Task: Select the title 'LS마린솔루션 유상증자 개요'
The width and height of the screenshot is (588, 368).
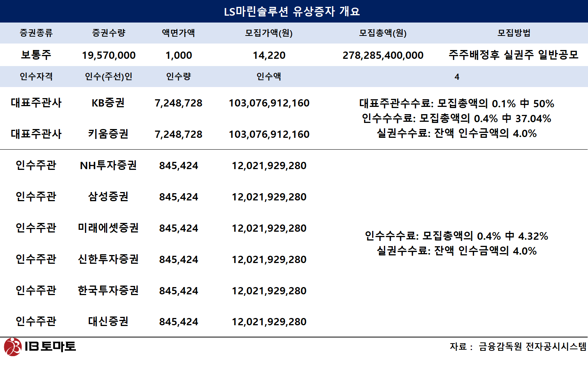Action: [292, 11]
